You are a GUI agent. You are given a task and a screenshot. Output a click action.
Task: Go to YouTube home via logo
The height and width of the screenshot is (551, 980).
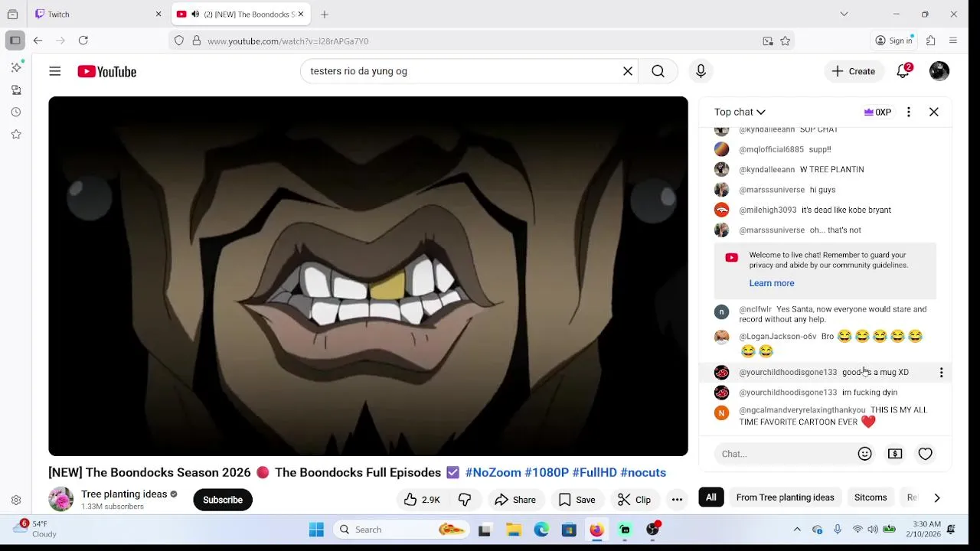click(106, 71)
